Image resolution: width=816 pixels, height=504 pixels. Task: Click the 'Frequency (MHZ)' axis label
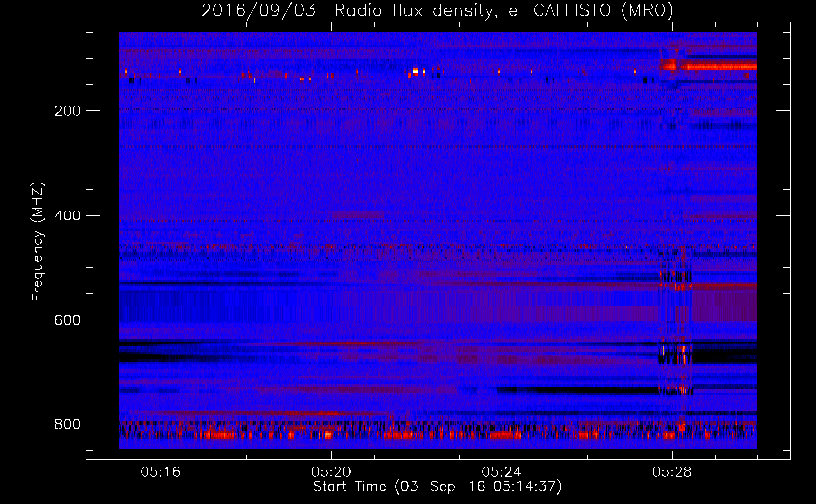click(x=37, y=242)
